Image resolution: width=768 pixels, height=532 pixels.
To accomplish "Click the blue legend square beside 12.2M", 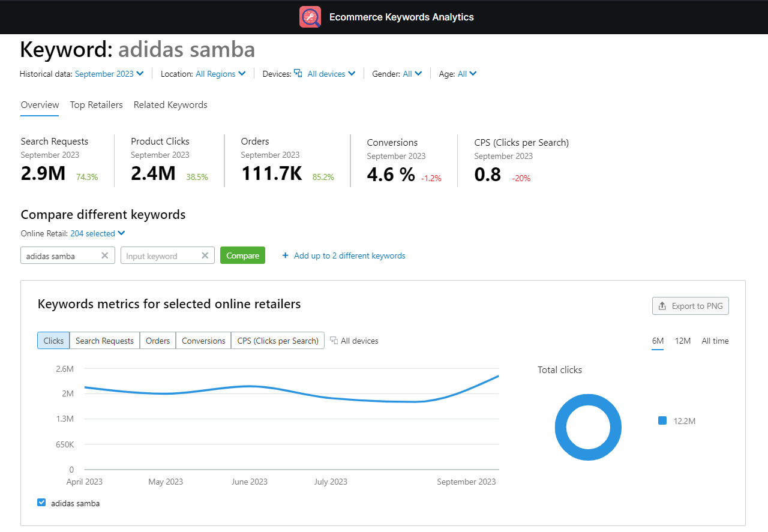I will (662, 421).
